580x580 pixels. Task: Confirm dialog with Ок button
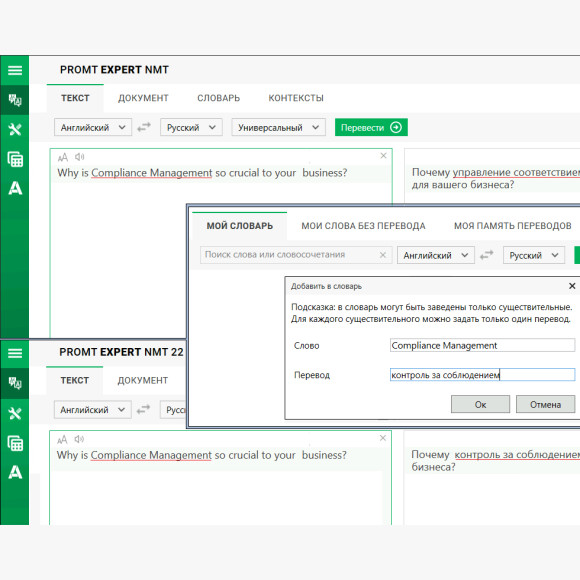[480, 404]
